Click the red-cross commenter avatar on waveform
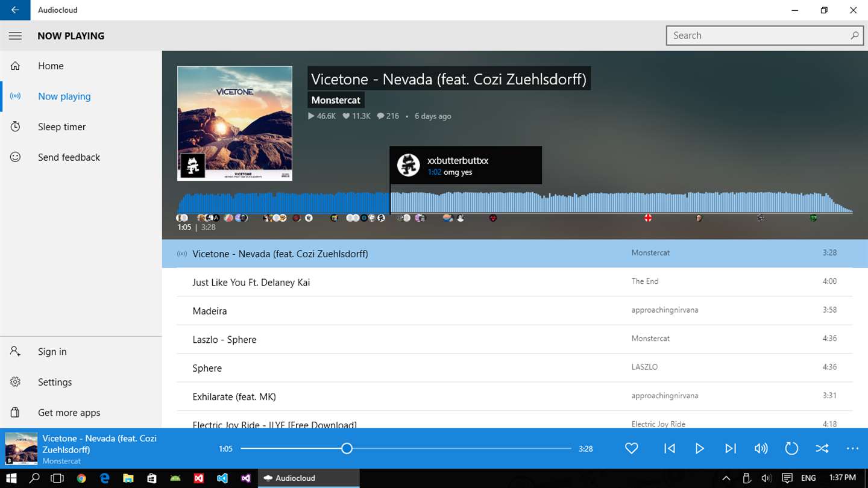This screenshot has width=868, height=488. coord(648,217)
